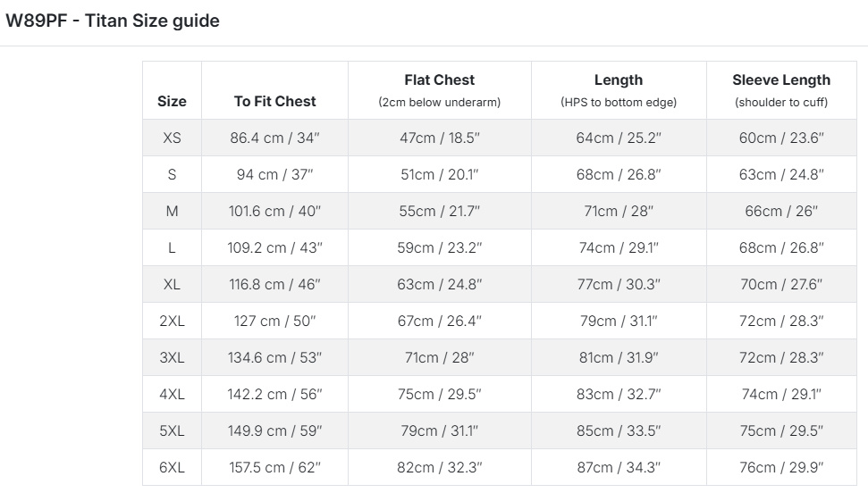Select the 75cm / 29.5″ sleeve length cell
868x493 pixels.
point(781,430)
